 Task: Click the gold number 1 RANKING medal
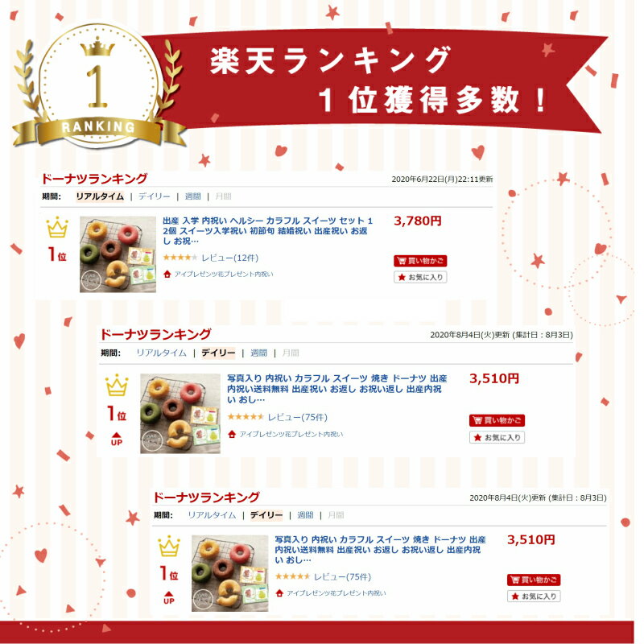point(97,86)
